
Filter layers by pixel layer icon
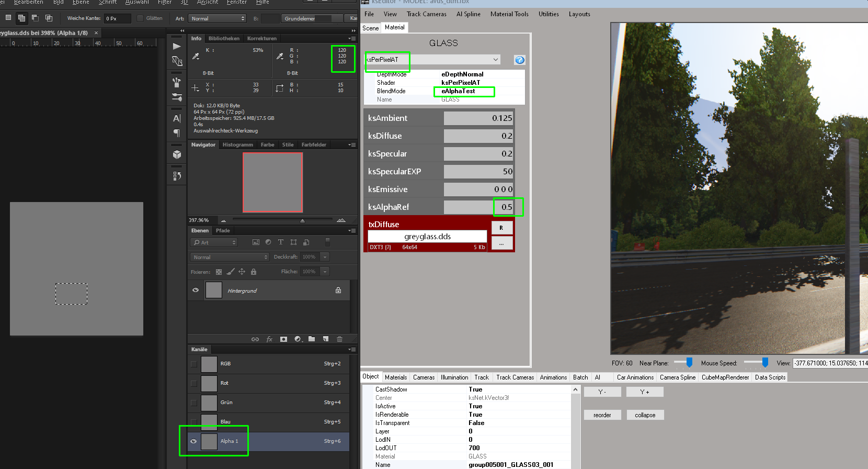[256, 242]
